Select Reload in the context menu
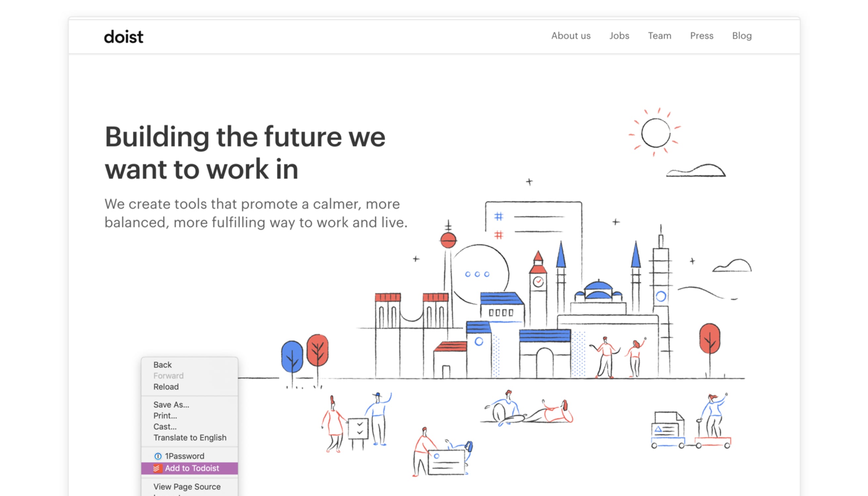868x496 pixels. (166, 387)
